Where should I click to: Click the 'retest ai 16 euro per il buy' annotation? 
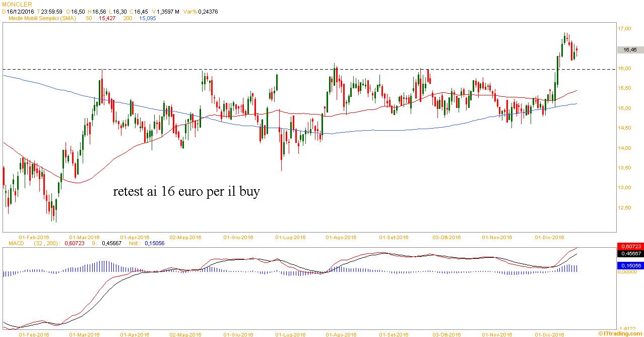click(186, 192)
